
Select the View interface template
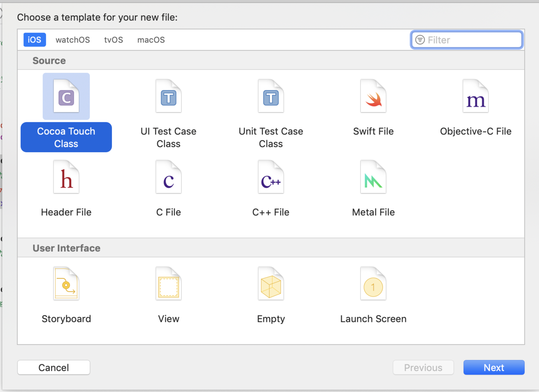point(168,284)
